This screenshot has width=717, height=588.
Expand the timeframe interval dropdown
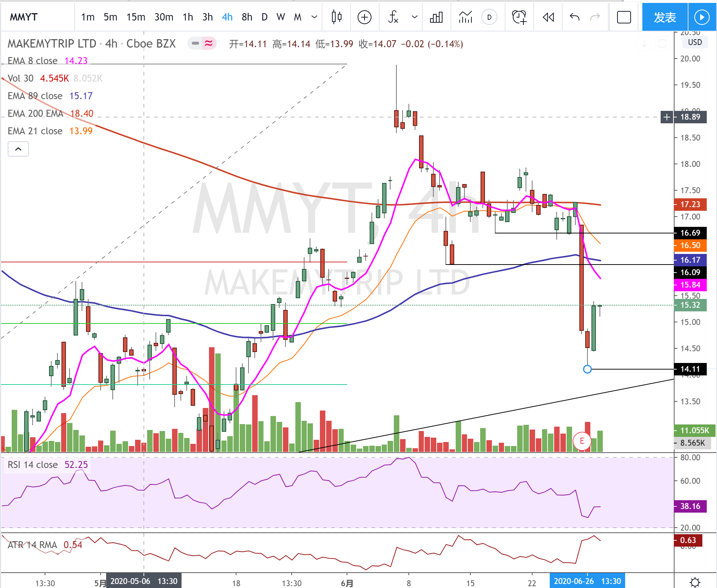pos(314,17)
